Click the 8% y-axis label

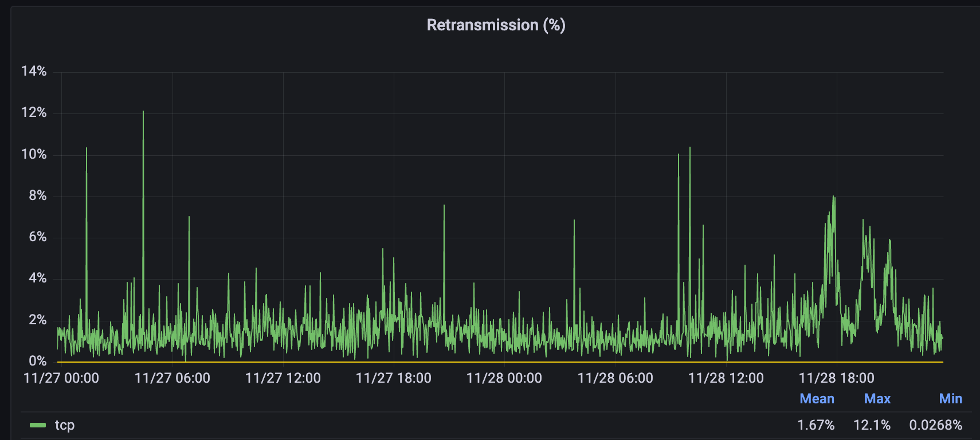tap(37, 195)
